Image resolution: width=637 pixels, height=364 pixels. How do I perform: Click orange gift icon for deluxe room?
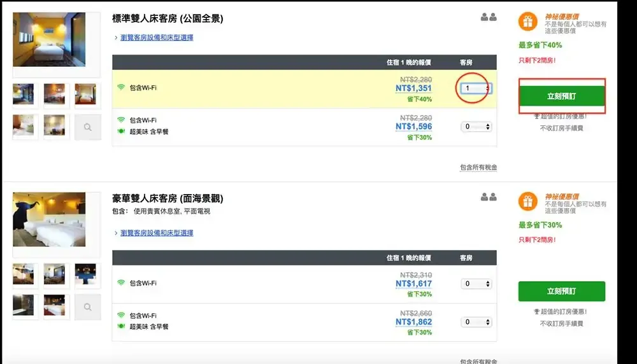point(526,202)
